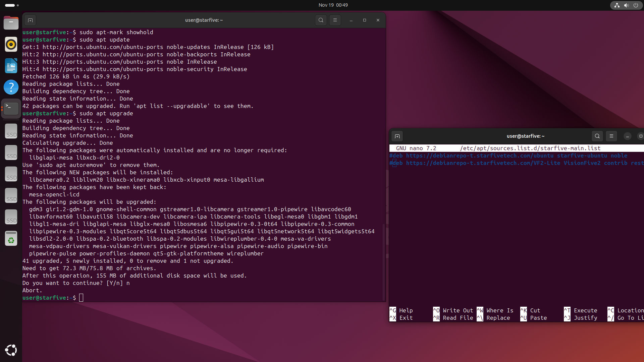Open a new tab in the main terminal
644x362 pixels.
click(30, 20)
